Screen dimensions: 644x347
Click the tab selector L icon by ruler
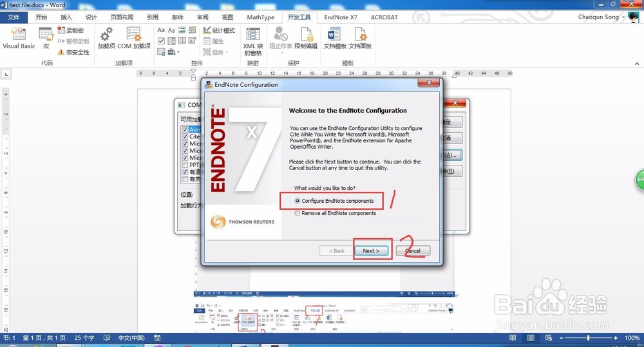coord(6,74)
